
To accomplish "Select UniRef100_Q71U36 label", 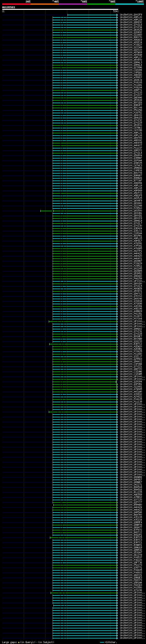I will (x=131, y=590).
